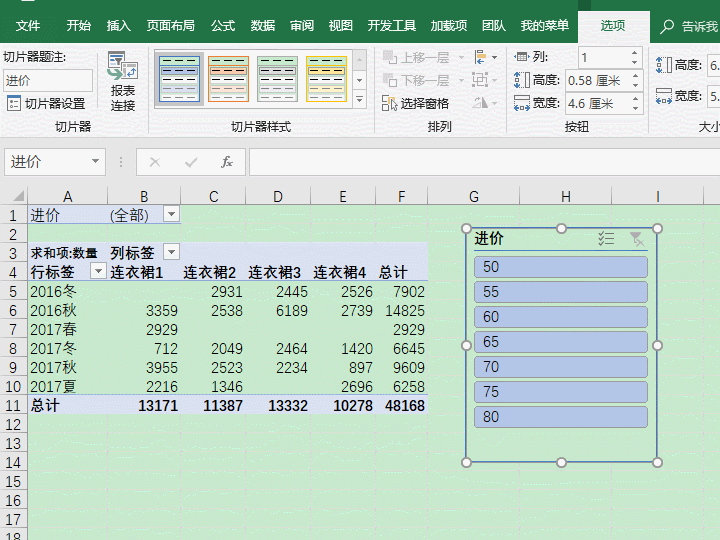
Task: Open the 行标签 filter dropdown
Action: [x=97, y=271]
